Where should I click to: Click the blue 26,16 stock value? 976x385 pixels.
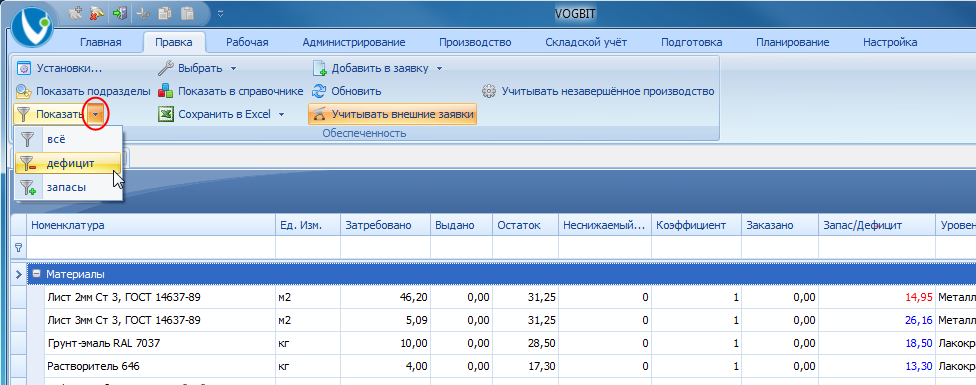pos(918,320)
